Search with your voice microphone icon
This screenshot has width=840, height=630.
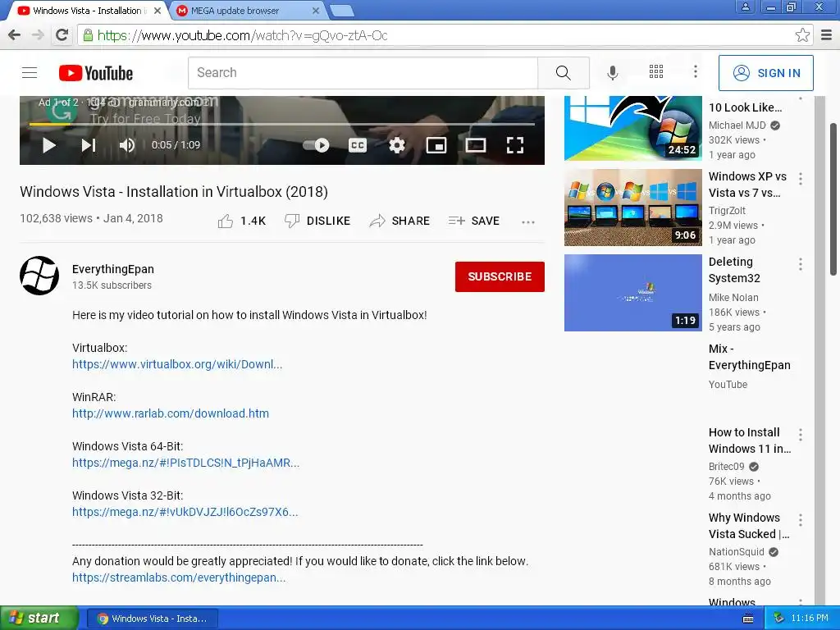click(x=612, y=73)
